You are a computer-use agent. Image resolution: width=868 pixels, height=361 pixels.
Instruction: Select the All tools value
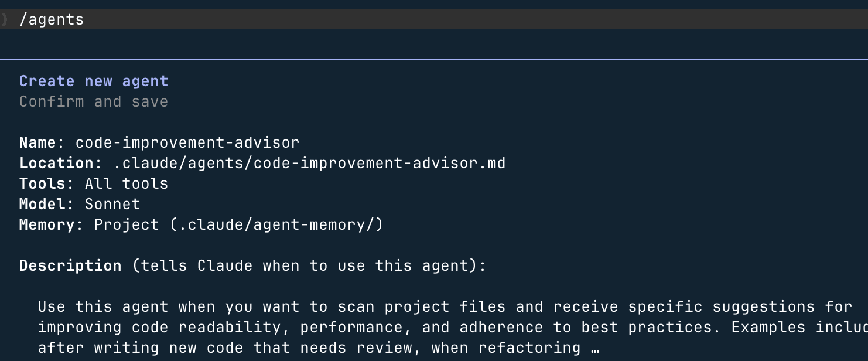(127, 183)
